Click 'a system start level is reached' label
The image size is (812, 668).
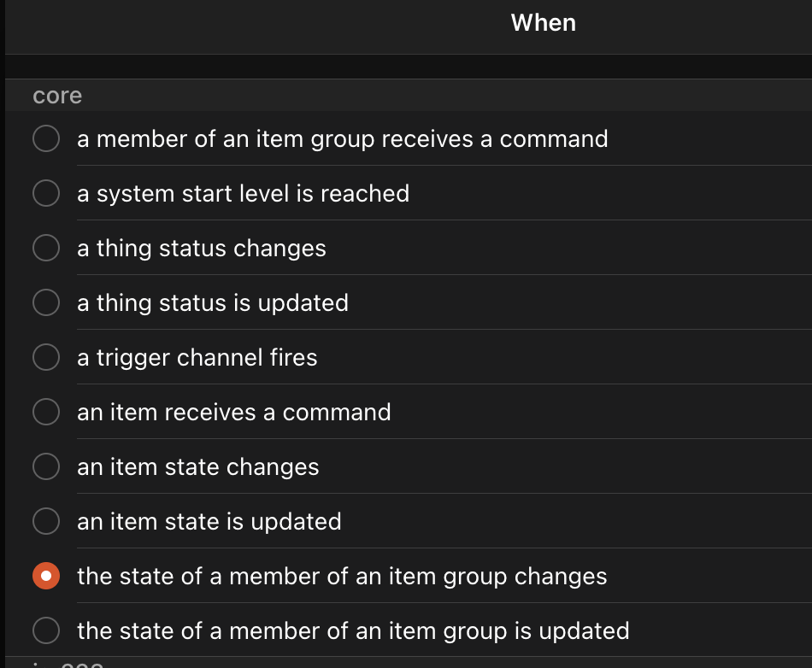[x=243, y=194]
